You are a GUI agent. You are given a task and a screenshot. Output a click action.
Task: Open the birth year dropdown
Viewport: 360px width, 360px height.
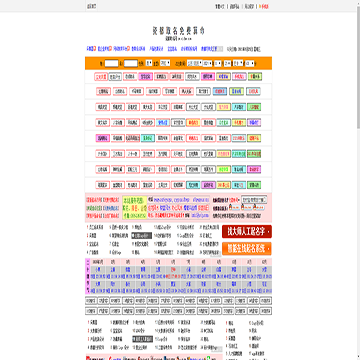[x=207, y=63]
